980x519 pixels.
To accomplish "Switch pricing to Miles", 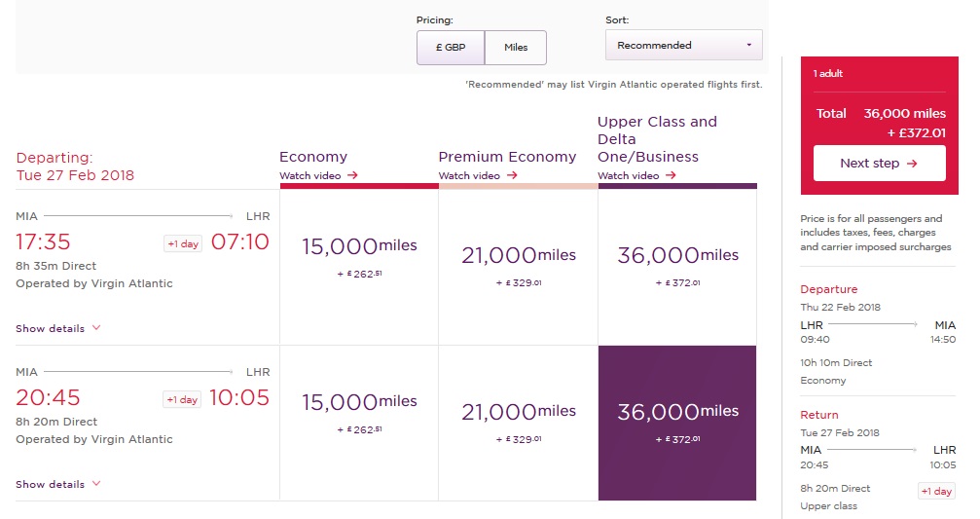I will (516, 48).
